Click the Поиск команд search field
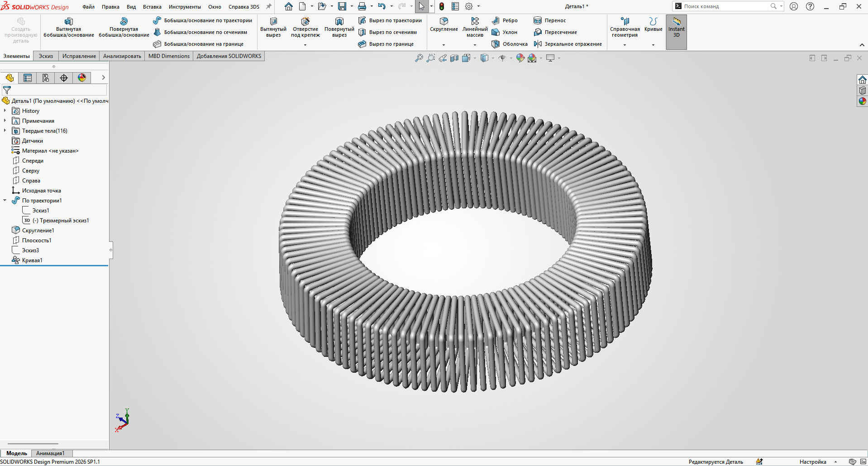The height and width of the screenshot is (466, 868). (x=724, y=6)
